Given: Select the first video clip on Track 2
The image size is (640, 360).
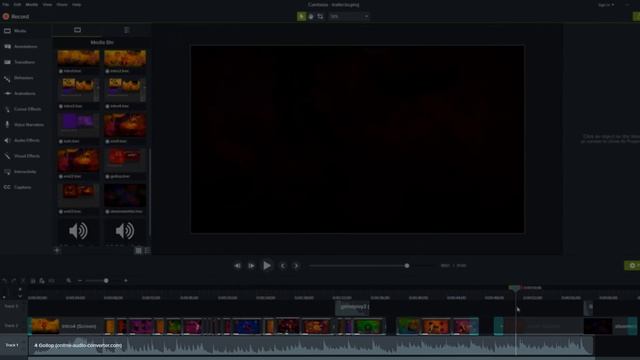Looking at the screenshot, I should click(65, 326).
